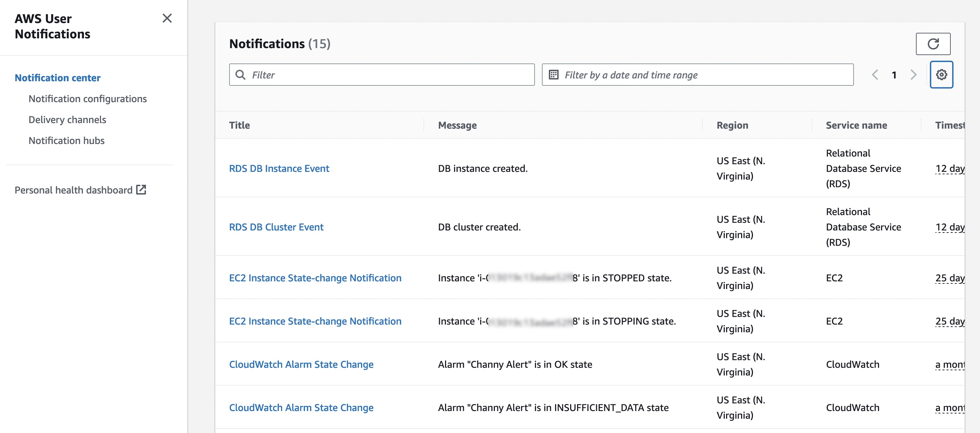Open Delivery channels page
Image resolution: width=980 pixels, height=433 pixels.
[67, 120]
